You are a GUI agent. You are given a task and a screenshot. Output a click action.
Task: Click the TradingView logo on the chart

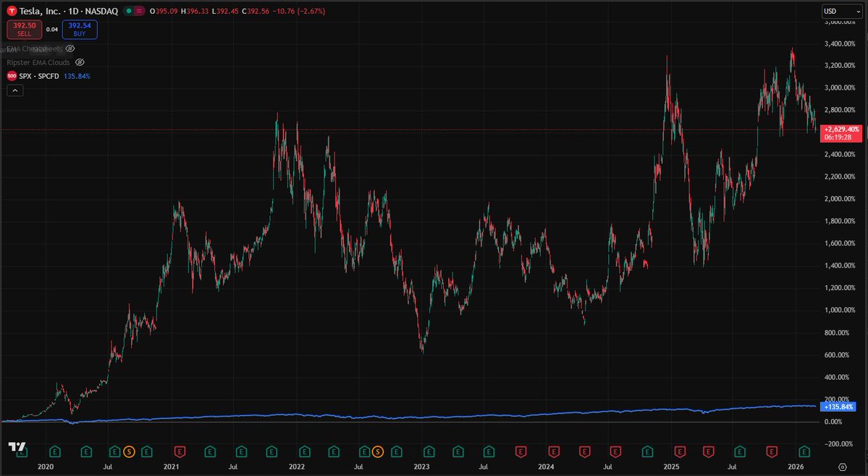(17, 446)
